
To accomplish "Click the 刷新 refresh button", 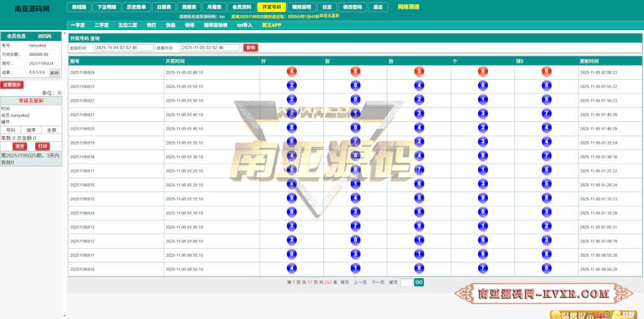I will coord(55,73).
